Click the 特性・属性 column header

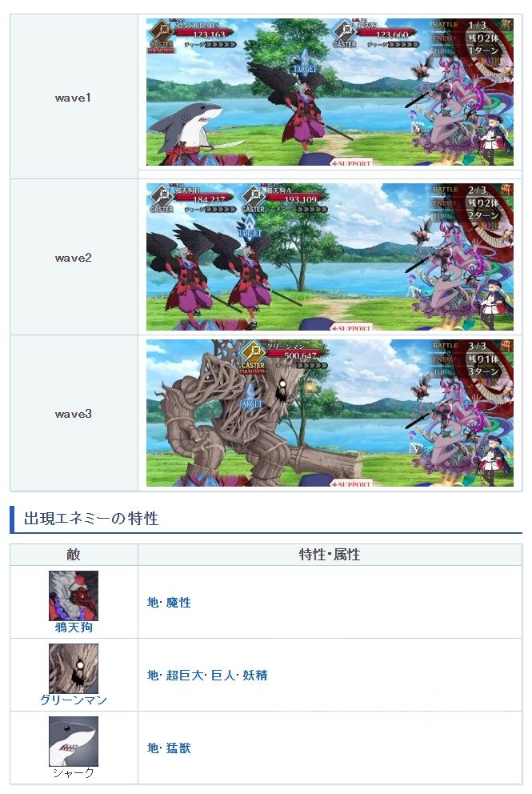[x=330, y=555]
